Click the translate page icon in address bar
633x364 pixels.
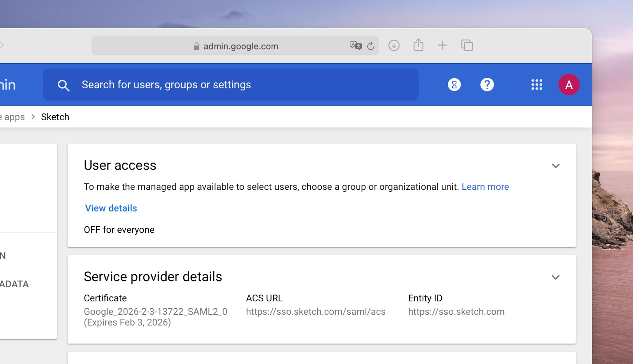(x=356, y=45)
